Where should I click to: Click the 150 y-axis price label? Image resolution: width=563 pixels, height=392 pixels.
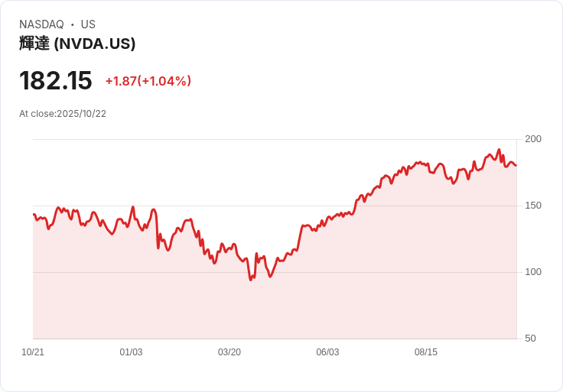click(x=533, y=206)
